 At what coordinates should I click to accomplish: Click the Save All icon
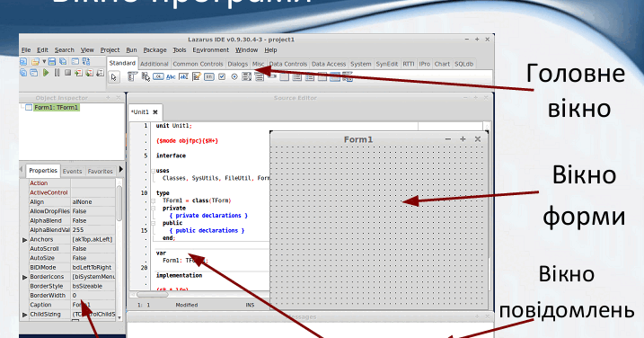coord(63,62)
